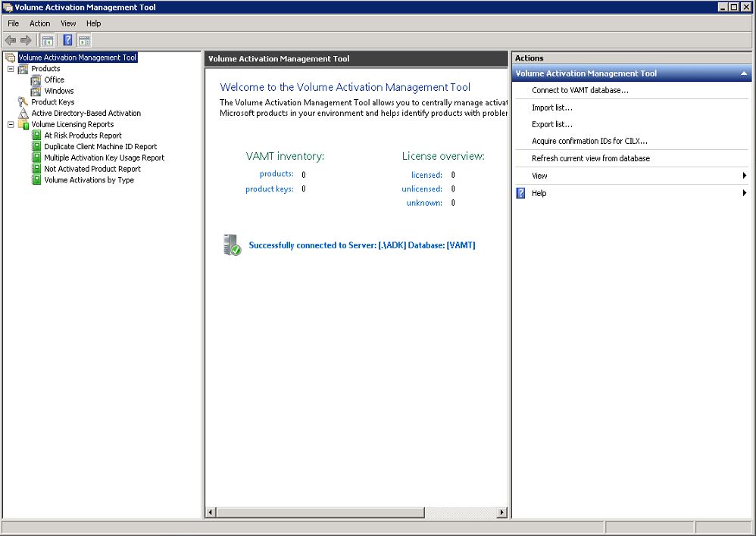Image resolution: width=756 pixels, height=536 pixels.
Task: Click the Forward arrow in the toolbar
Action: point(26,40)
